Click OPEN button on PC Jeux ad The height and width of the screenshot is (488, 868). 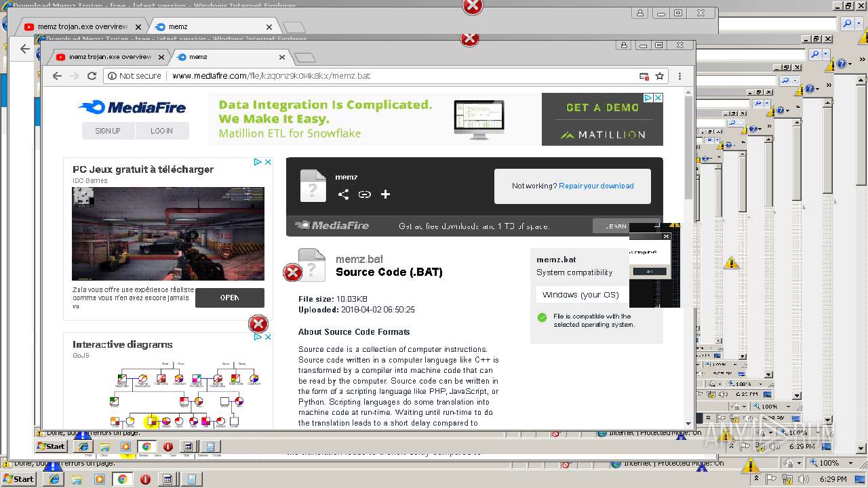click(229, 298)
